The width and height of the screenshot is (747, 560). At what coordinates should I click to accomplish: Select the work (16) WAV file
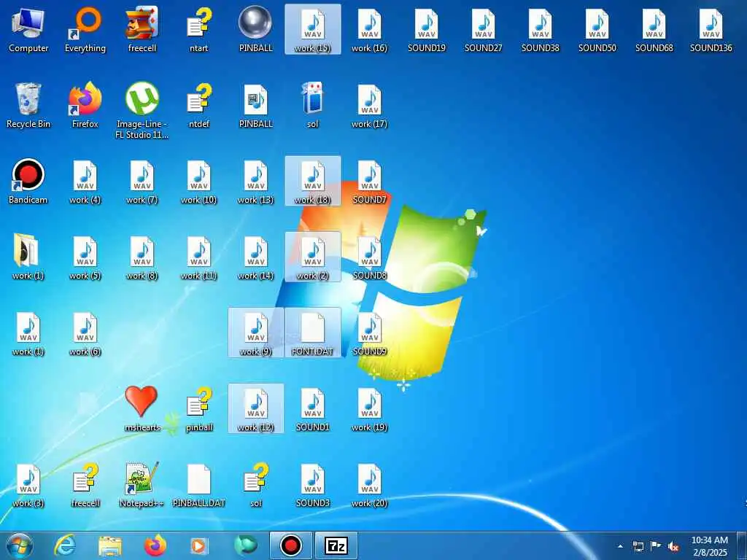[369, 29]
